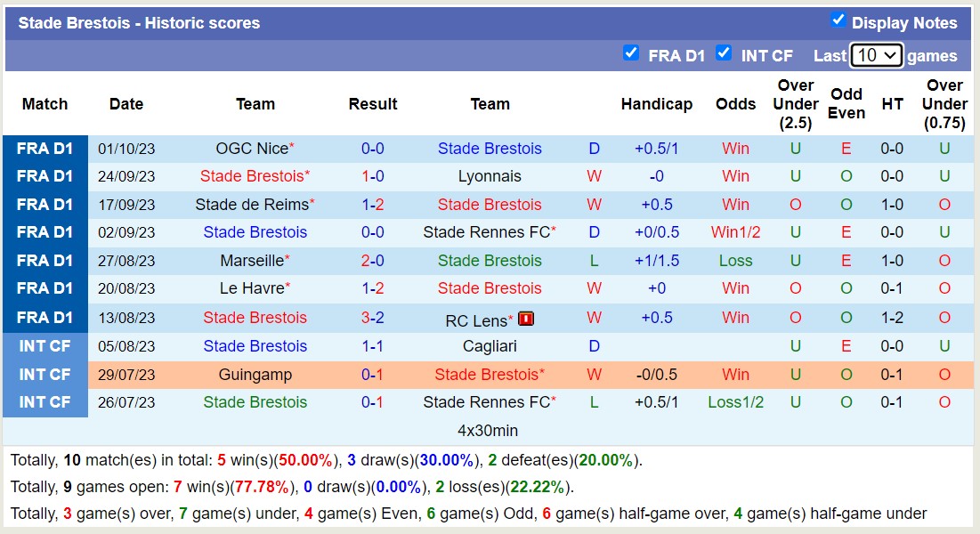The image size is (980, 534).
Task: Click the 2-0 Marseille match score
Action: (372, 261)
